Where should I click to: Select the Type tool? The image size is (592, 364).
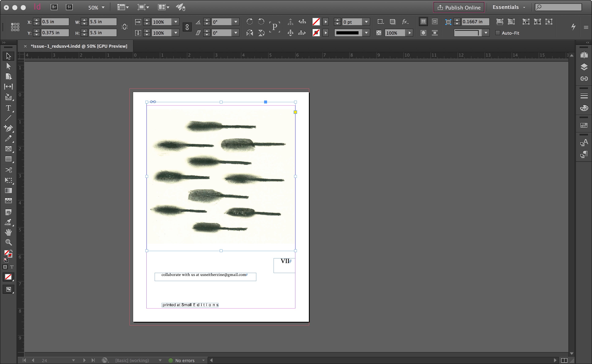point(8,108)
